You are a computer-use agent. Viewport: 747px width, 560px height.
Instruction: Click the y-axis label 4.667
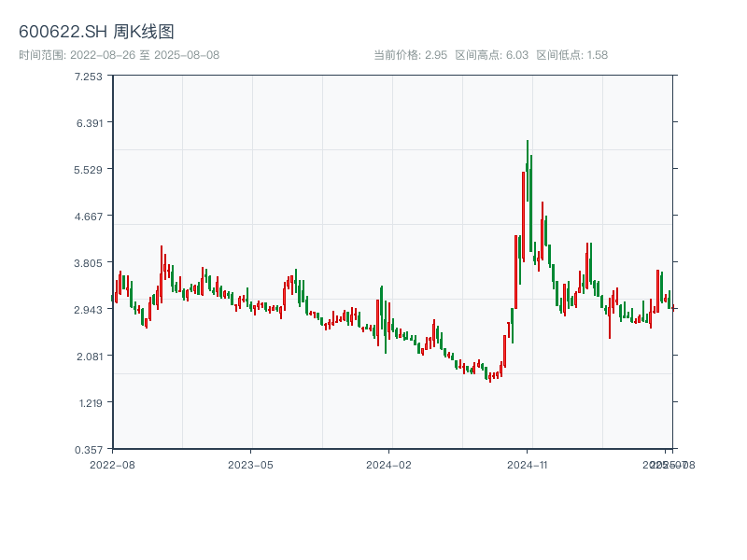point(88,217)
